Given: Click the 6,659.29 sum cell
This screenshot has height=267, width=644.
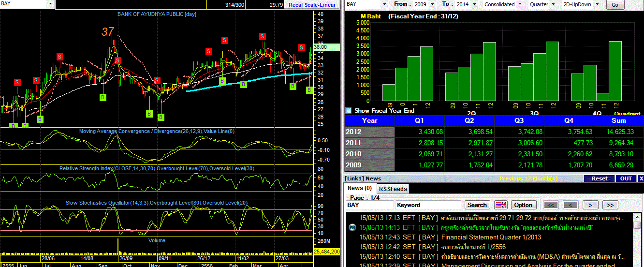Looking at the screenshot, I should [x=619, y=165].
